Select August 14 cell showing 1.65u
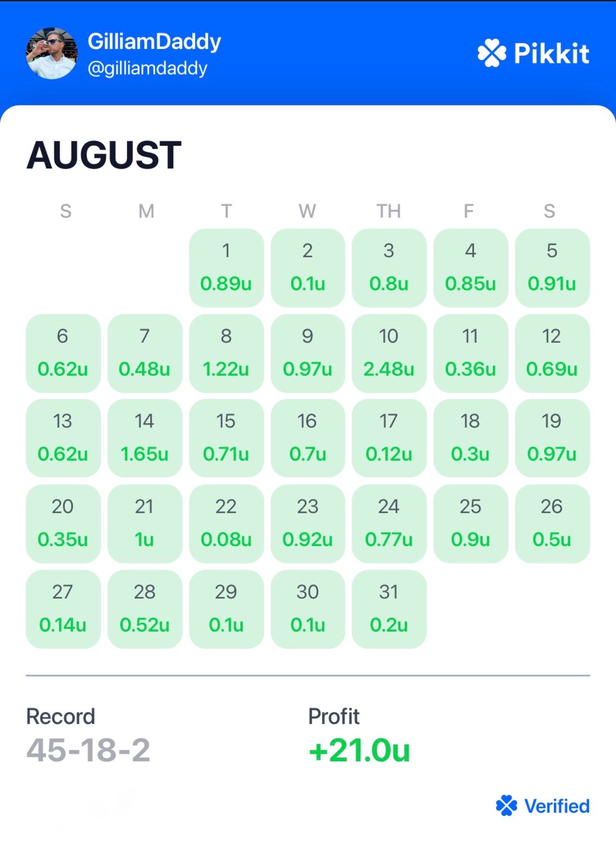This screenshot has width=616, height=843. click(144, 438)
